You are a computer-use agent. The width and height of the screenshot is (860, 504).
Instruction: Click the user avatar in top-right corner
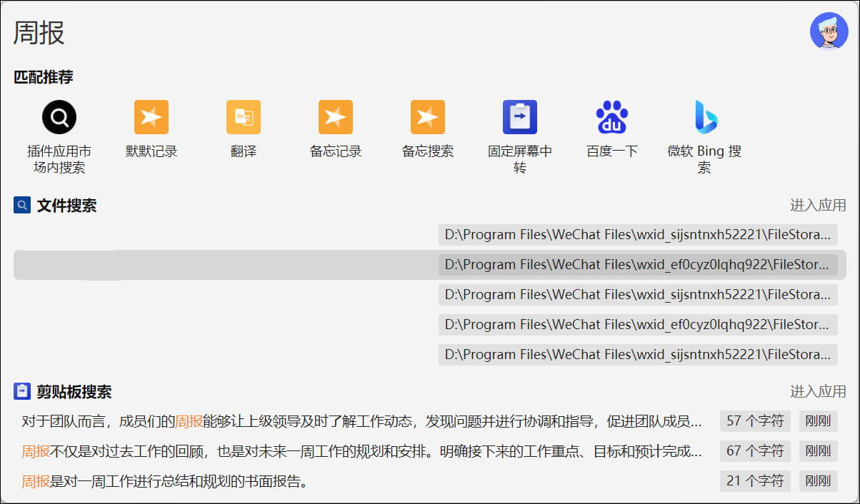[829, 31]
